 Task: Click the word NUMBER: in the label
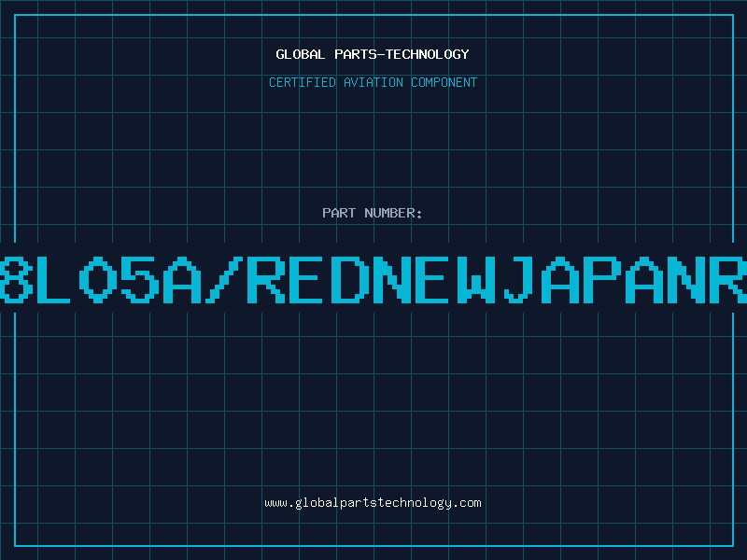[x=393, y=213]
